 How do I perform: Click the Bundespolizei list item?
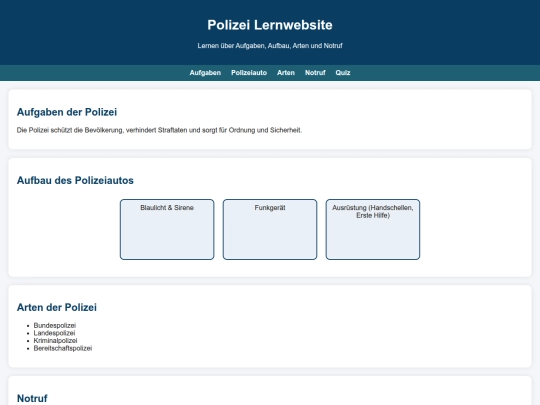pos(55,325)
